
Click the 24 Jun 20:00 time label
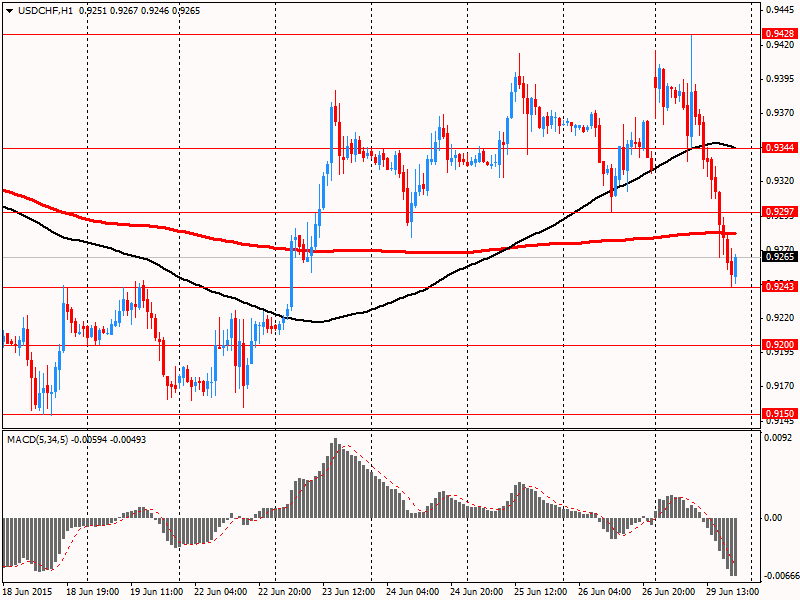(477, 592)
